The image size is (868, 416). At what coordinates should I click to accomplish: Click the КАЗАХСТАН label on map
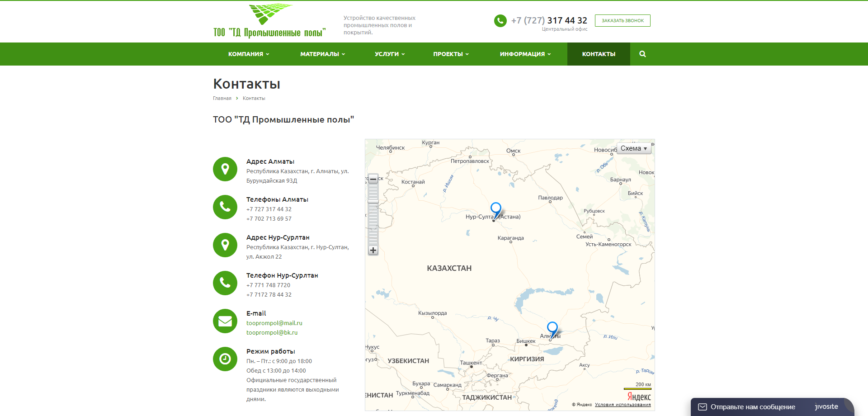pyautogui.click(x=449, y=268)
